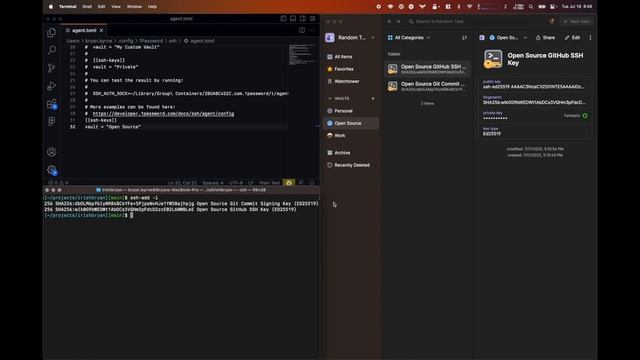640x360 pixels.
Task: Select the Work vault
Action: tap(351, 136)
